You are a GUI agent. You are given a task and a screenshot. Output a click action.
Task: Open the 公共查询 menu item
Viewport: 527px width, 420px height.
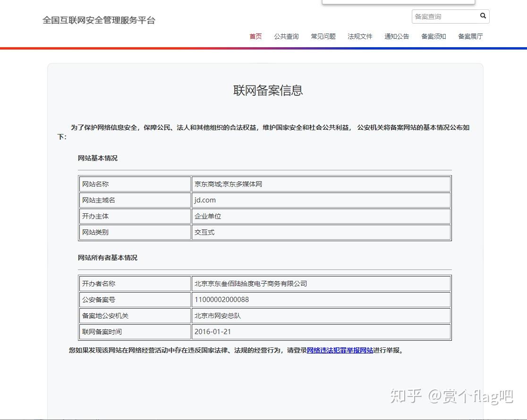286,36
